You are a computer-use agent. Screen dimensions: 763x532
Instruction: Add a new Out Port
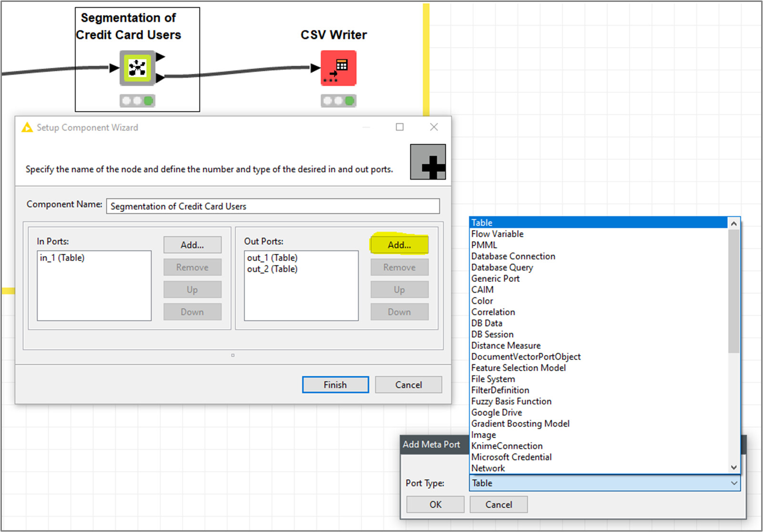pyautogui.click(x=399, y=245)
